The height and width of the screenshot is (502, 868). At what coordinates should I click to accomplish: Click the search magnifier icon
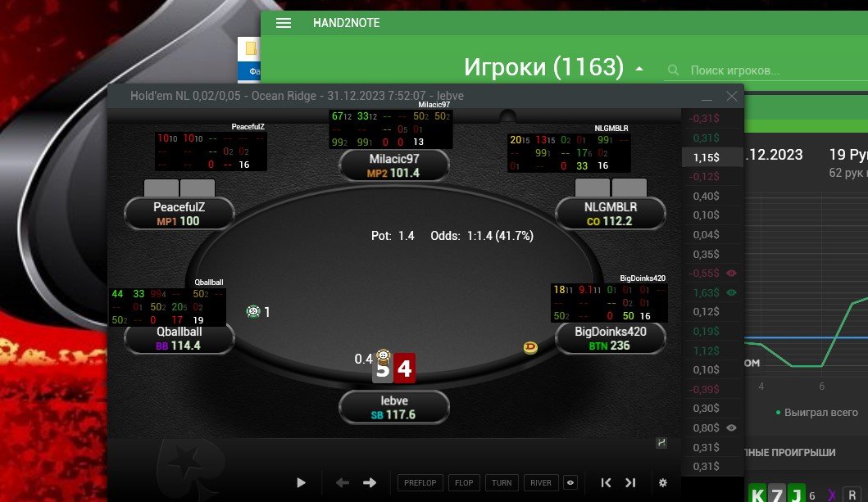coord(673,70)
